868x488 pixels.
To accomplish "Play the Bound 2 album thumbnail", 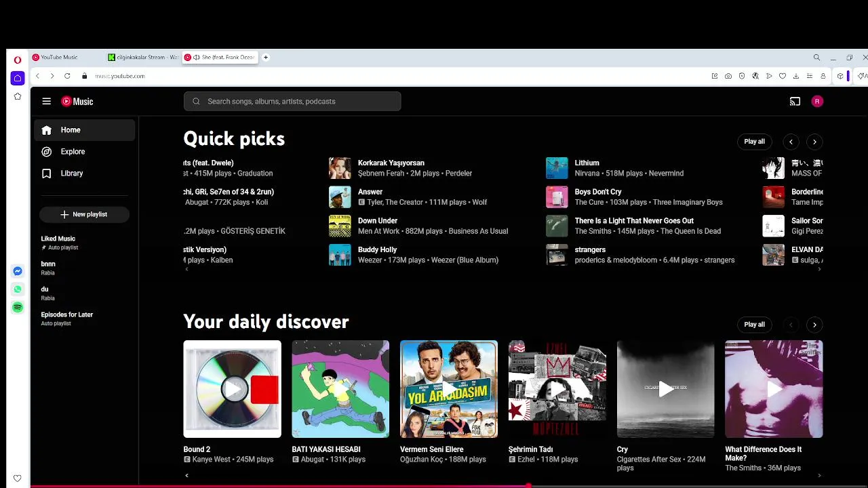I will 232,389.
